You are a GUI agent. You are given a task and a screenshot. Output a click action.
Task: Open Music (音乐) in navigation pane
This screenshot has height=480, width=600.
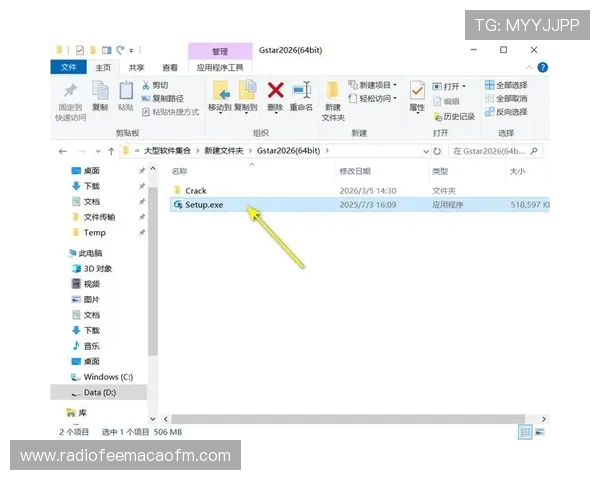86,346
